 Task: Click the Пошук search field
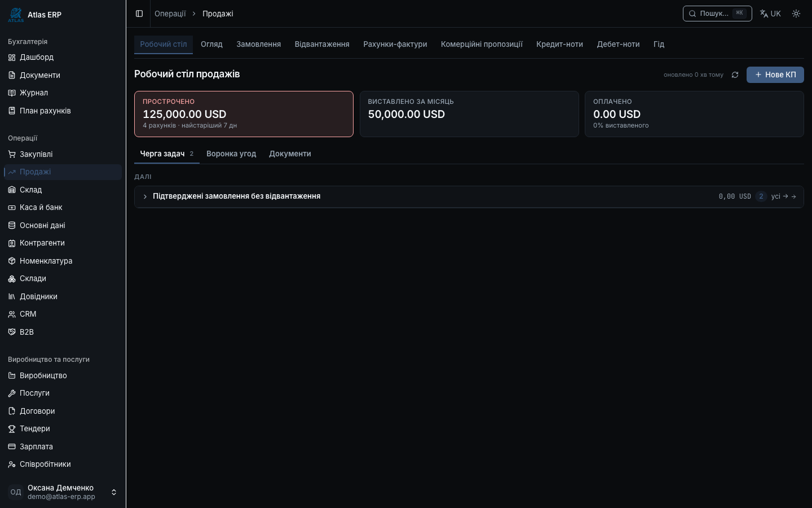(717, 14)
